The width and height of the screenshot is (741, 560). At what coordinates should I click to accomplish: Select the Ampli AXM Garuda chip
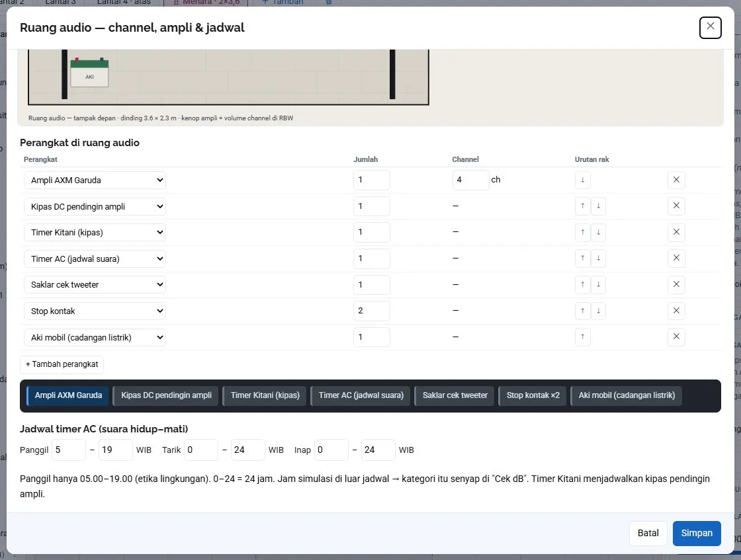click(67, 395)
